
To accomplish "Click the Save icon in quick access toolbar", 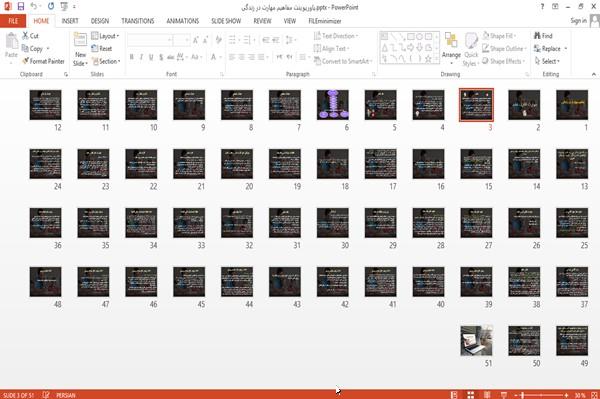I will [21, 6].
